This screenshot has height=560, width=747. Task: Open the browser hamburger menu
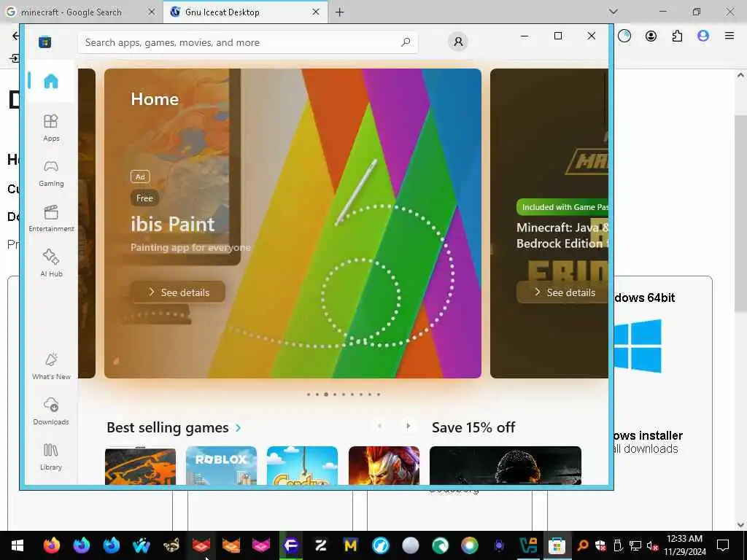[x=729, y=36]
